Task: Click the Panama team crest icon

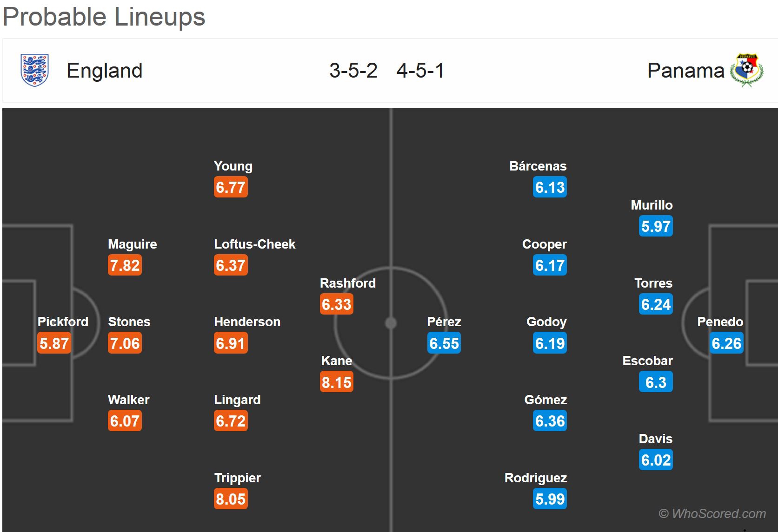Action: click(x=746, y=71)
